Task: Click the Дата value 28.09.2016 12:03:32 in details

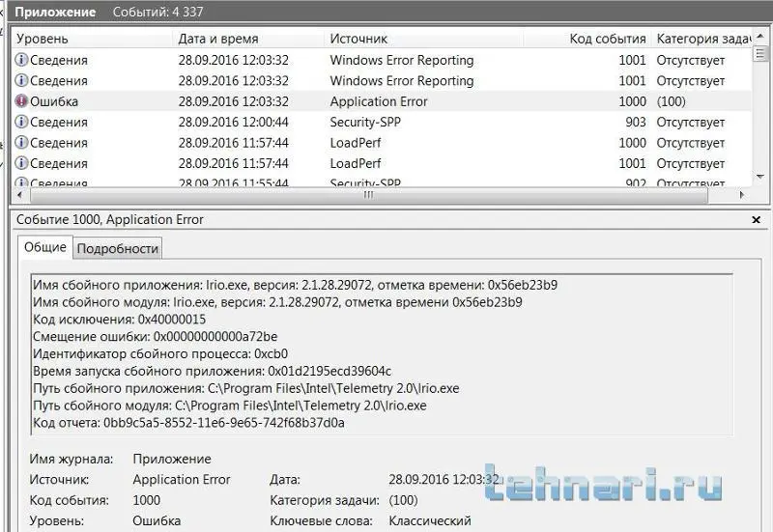Action: [x=444, y=479]
